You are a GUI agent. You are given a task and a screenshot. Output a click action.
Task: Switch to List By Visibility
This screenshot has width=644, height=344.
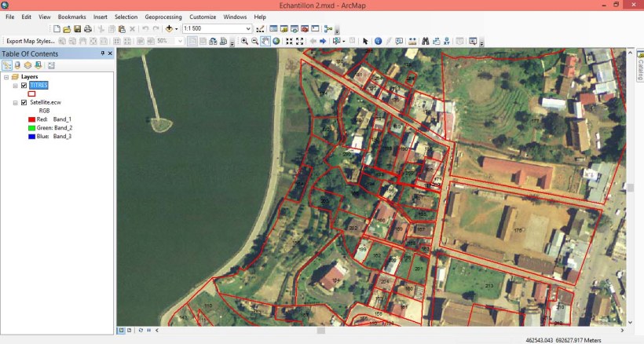pos(27,65)
